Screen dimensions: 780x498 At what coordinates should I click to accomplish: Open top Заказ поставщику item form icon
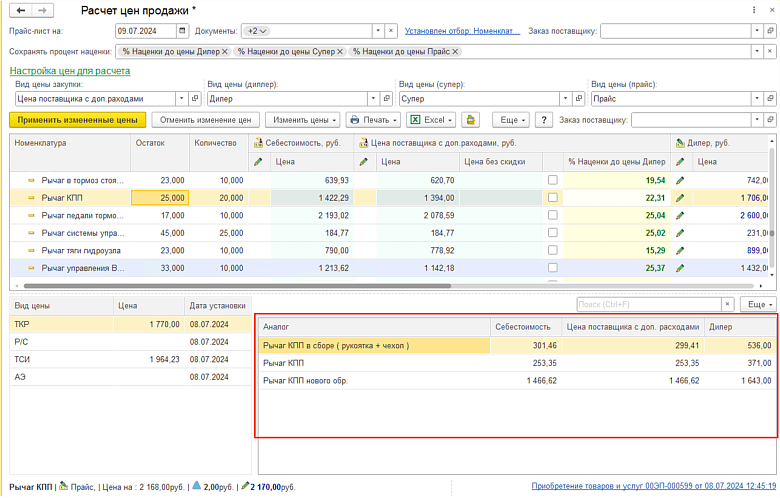770,31
